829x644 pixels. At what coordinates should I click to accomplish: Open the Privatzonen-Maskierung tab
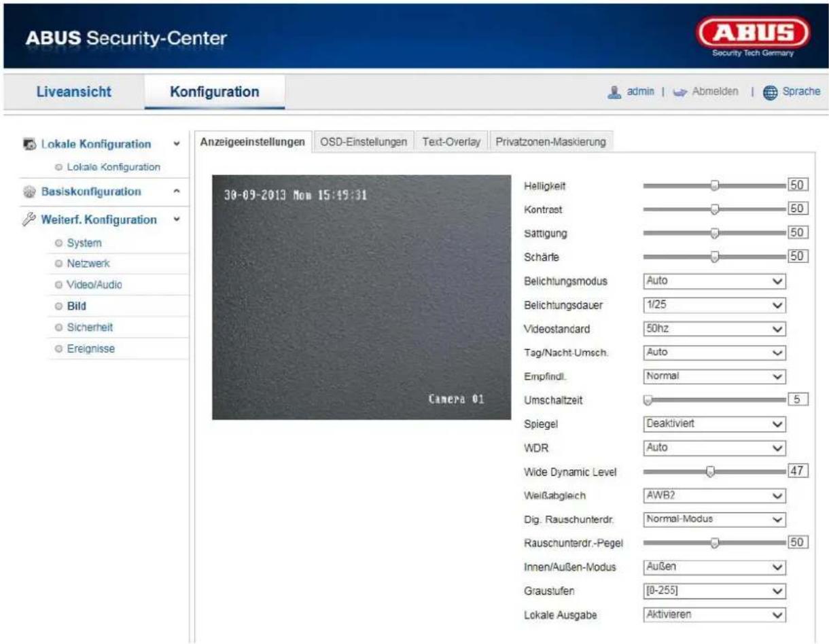tap(550, 142)
